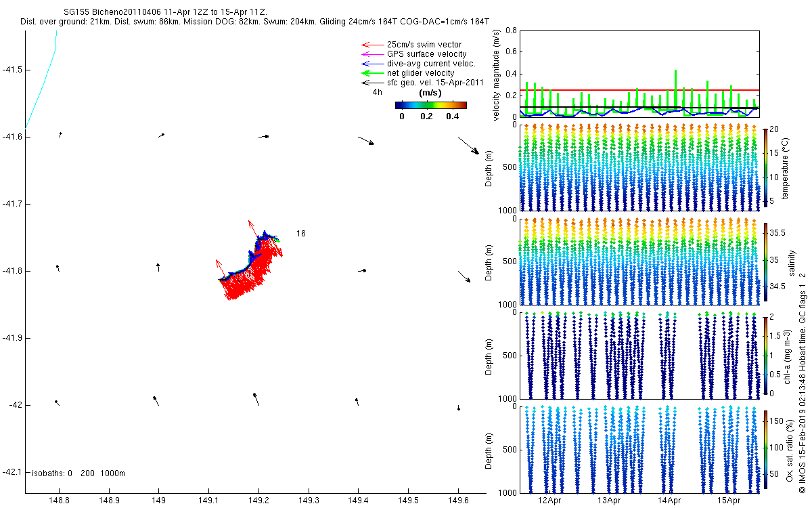The image size is (812, 508).
Task: Select the 'GPS surface velocity' legend text
Action: pos(426,54)
